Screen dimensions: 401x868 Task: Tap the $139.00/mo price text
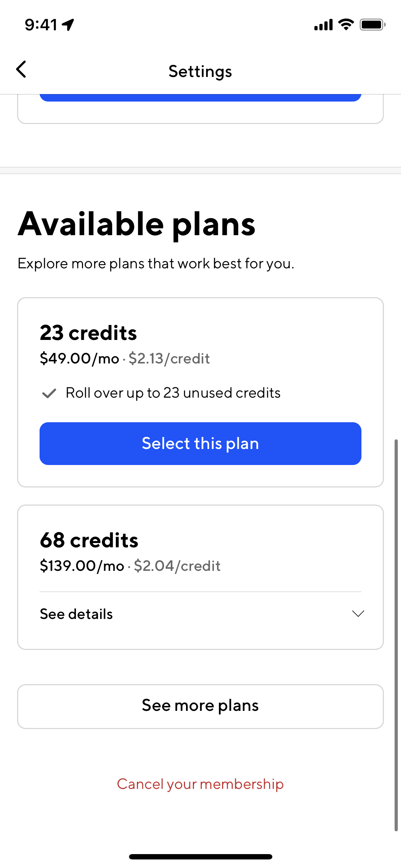(82, 566)
